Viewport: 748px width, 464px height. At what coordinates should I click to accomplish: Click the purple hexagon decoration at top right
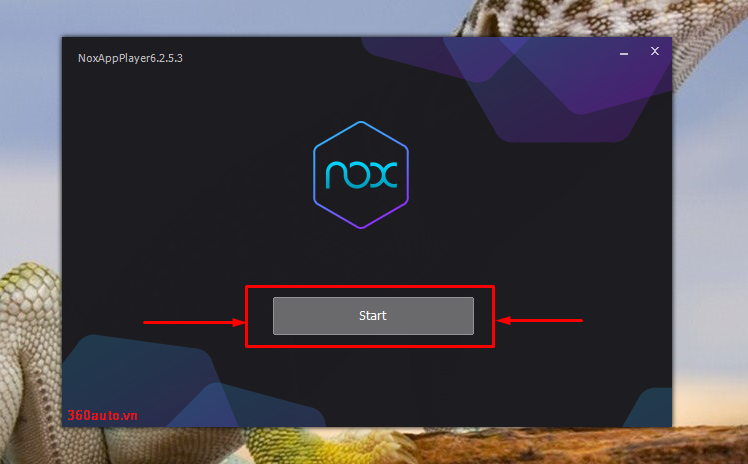[563, 91]
